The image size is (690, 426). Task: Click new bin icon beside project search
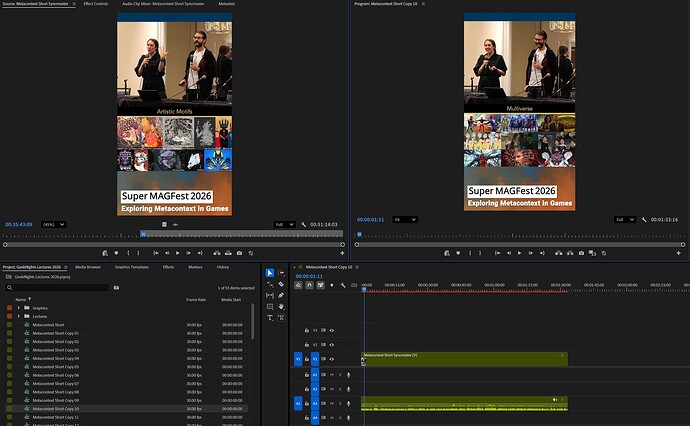click(116, 287)
